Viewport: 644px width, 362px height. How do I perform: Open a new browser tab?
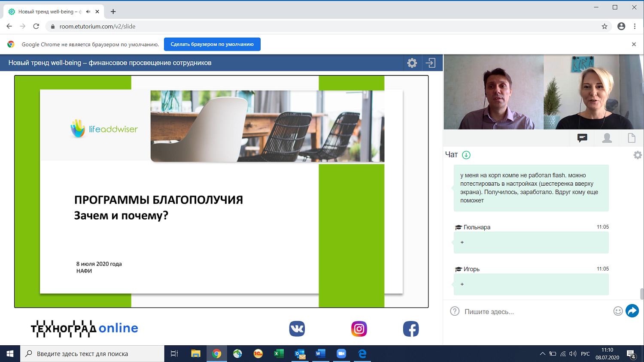click(x=113, y=12)
